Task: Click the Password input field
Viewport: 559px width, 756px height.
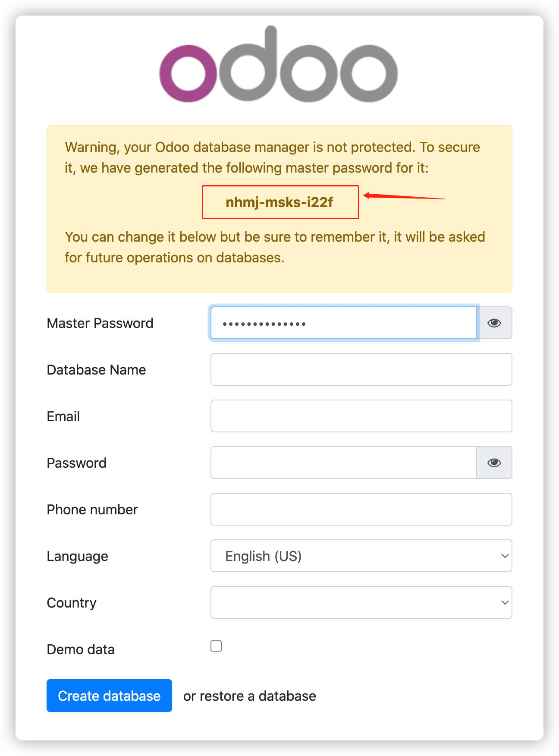Action: tap(343, 463)
